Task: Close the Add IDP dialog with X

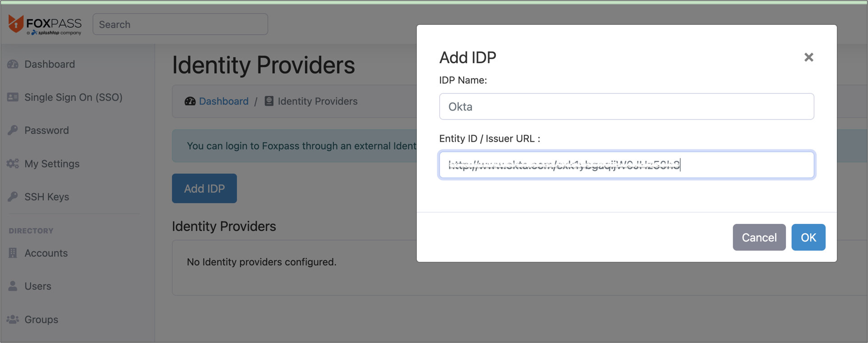Action: pyautogui.click(x=808, y=57)
